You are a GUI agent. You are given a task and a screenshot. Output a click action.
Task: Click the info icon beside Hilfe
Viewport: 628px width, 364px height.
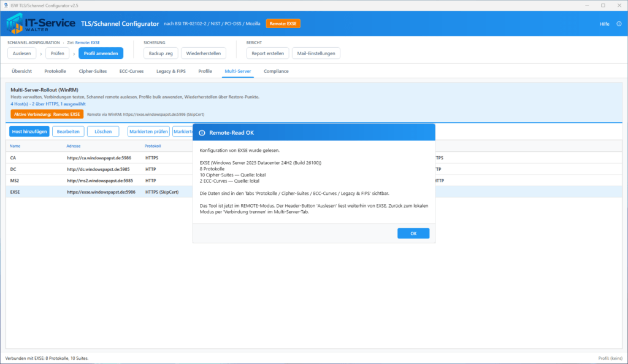click(619, 24)
